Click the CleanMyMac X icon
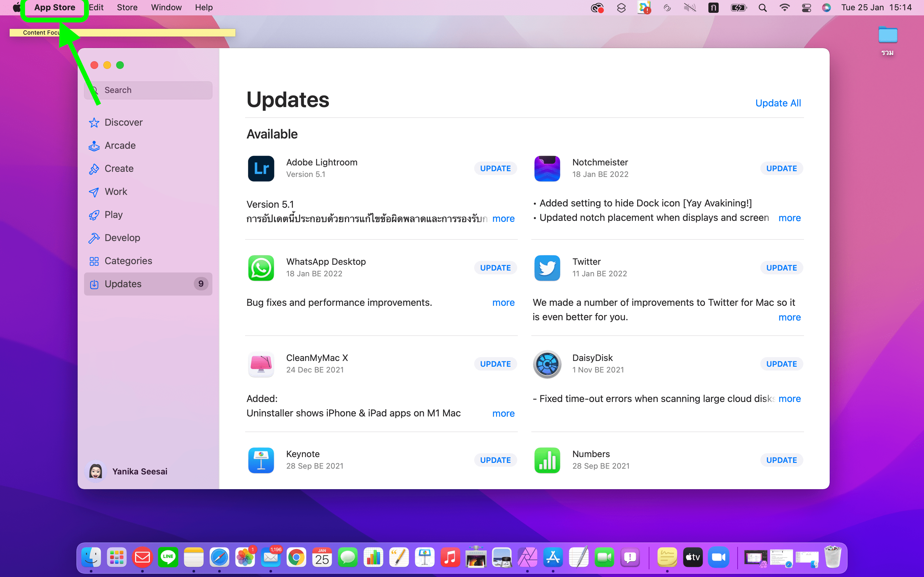The image size is (924, 577). click(x=261, y=364)
